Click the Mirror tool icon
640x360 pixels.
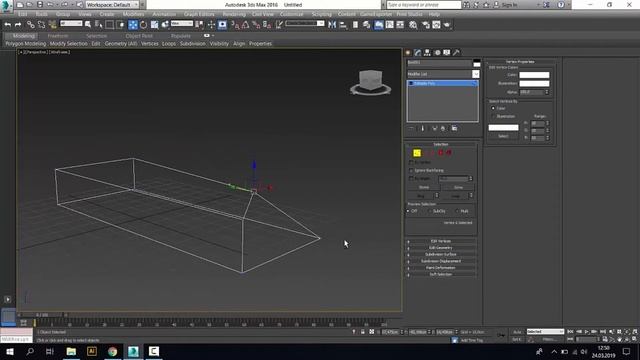tap(332, 25)
